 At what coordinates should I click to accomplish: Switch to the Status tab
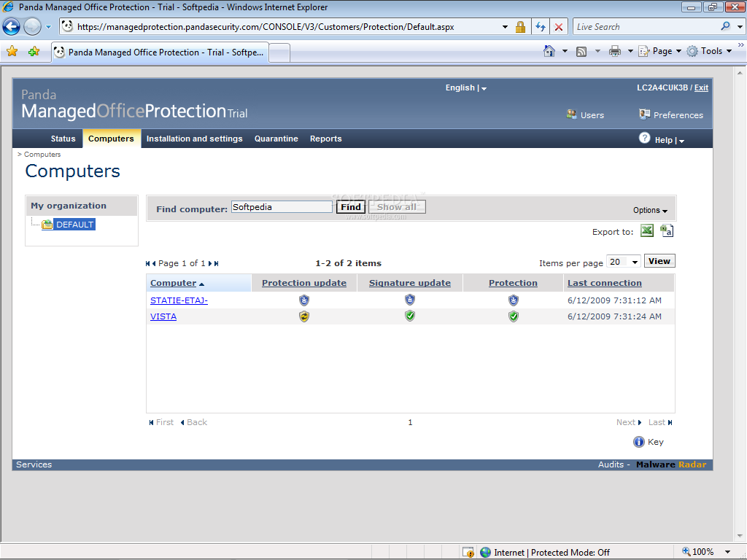63,139
